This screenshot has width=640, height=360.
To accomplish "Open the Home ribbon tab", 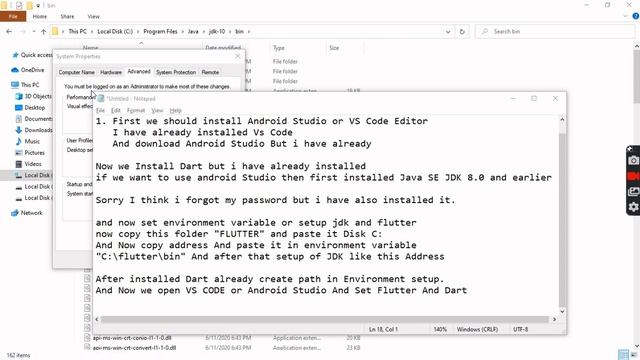I will (x=40, y=16).
